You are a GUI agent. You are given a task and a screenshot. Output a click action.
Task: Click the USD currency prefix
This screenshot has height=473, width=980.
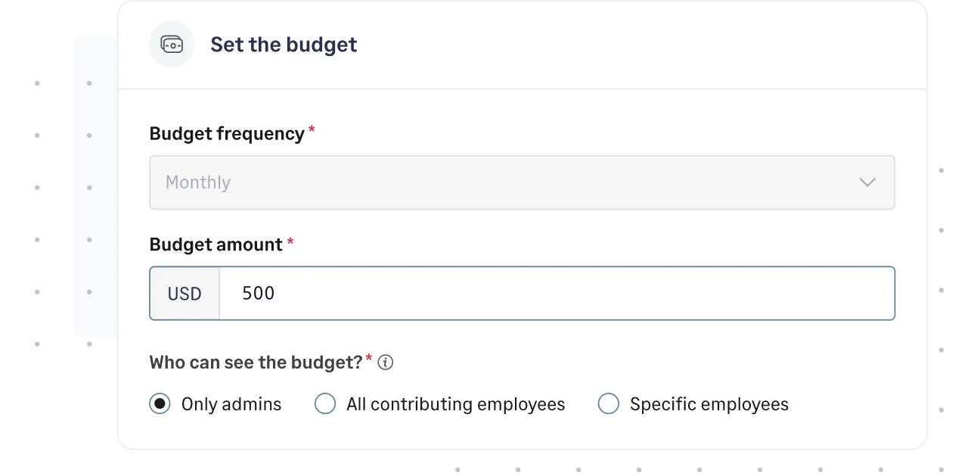point(185,293)
